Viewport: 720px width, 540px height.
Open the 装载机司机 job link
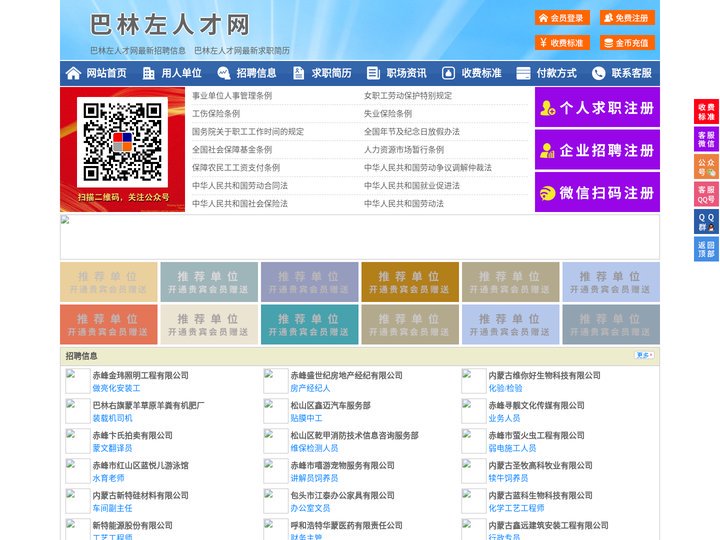[112, 418]
